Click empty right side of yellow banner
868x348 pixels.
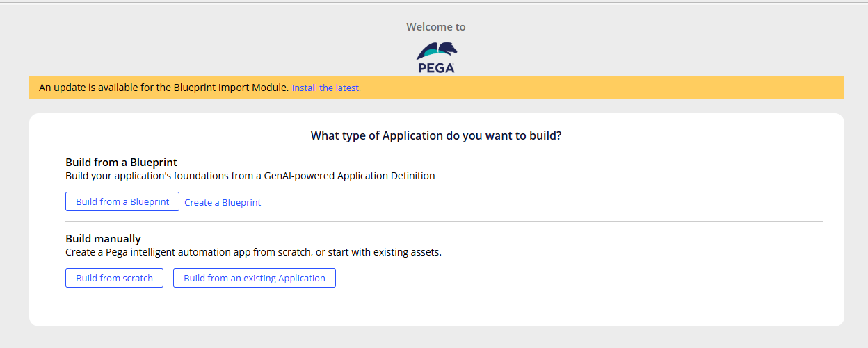click(x=626, y=88)
